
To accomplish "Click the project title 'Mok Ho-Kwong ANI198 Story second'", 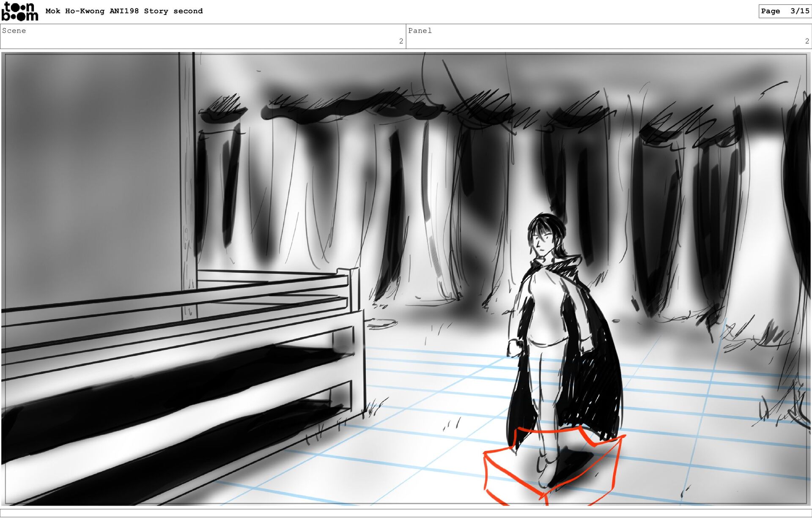I will tap(124, 11).
